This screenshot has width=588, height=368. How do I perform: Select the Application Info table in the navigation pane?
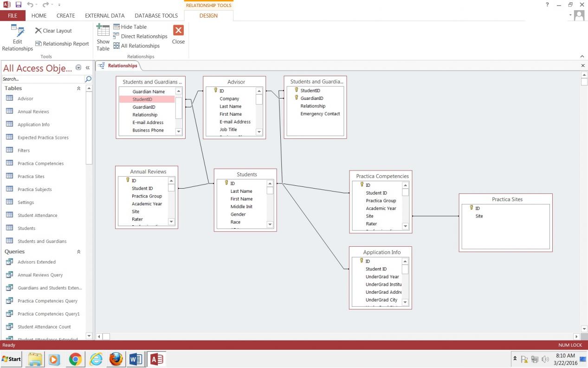(33, 125)
